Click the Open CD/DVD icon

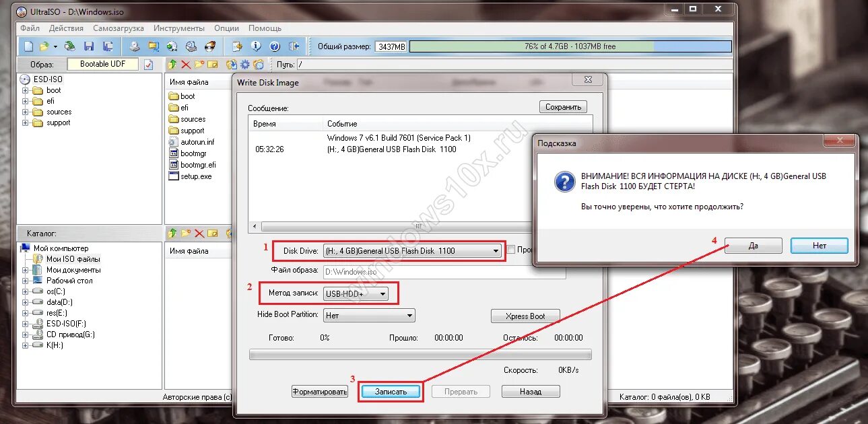(70, 46)
